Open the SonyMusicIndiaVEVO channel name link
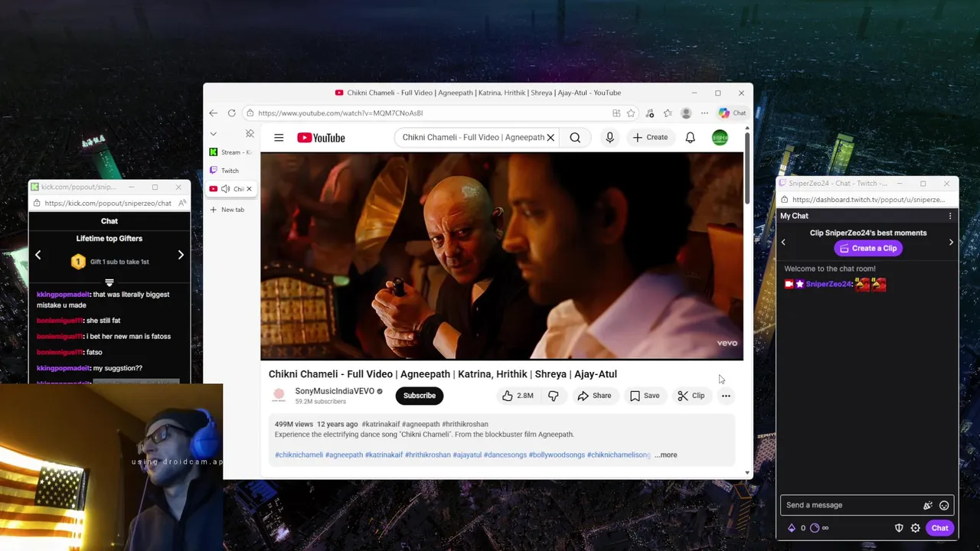The height and width of the screenshot is (551, 980). (335, 391)
